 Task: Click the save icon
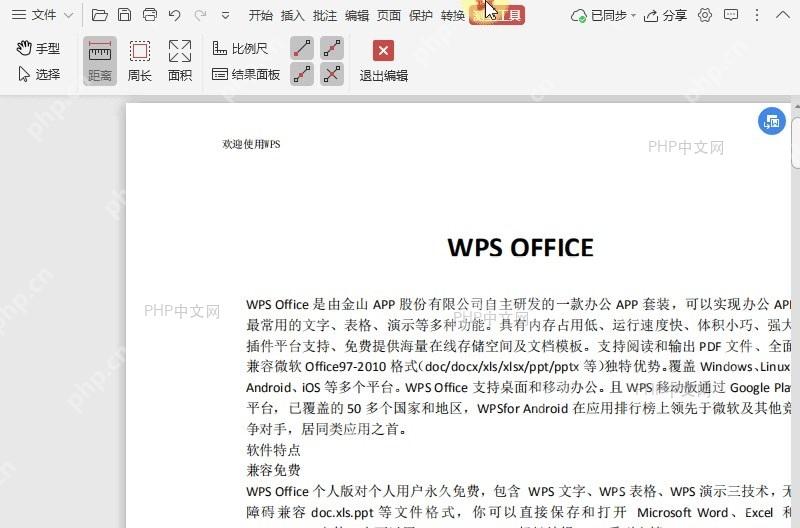(124, 15)
